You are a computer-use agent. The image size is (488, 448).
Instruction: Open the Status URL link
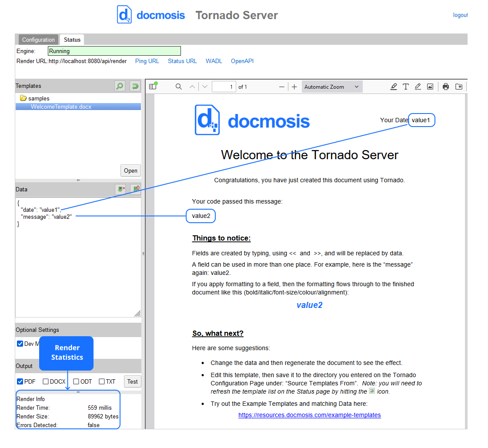182,61
